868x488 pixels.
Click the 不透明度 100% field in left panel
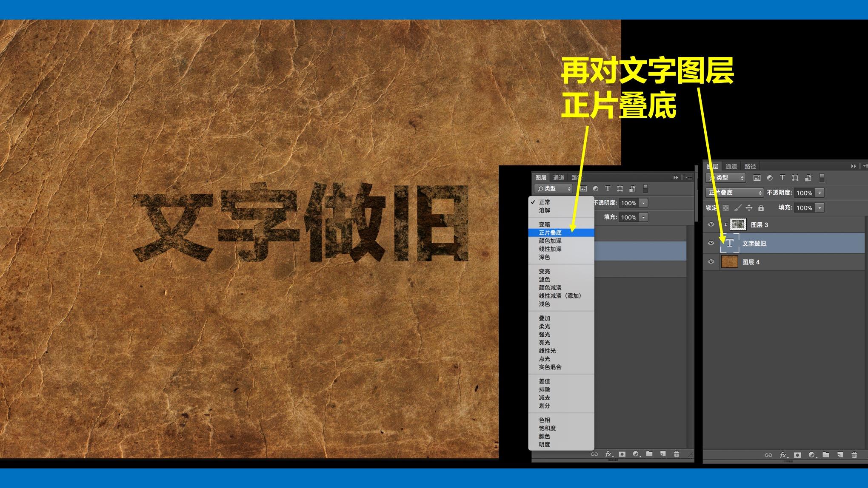pyautogui.click(x=628, y=203)
